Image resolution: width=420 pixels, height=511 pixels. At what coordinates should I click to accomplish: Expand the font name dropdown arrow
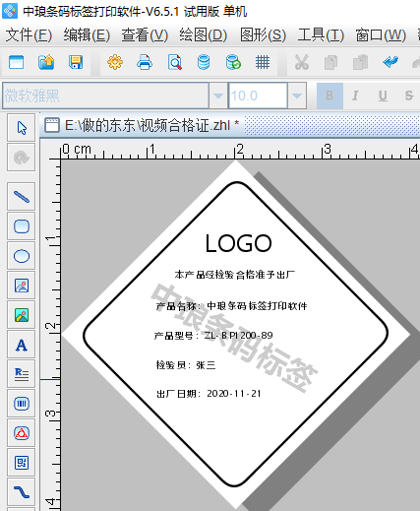218,96
